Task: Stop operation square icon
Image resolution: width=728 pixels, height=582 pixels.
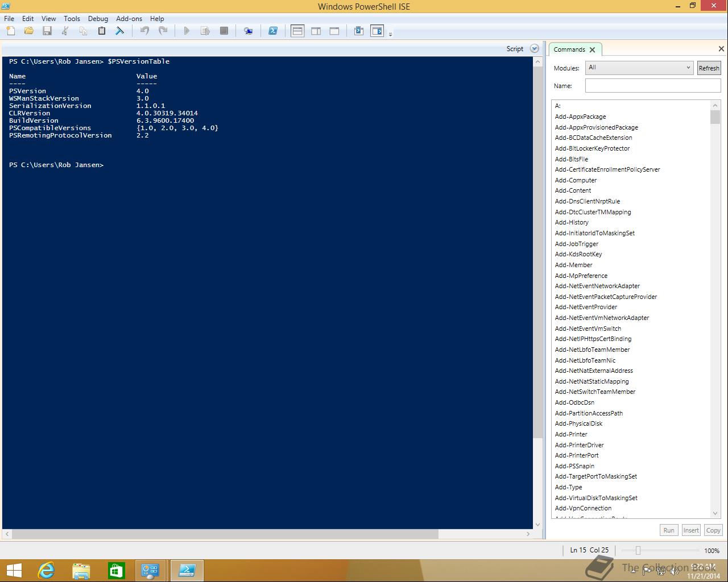Action: click(x=224, y=31)
